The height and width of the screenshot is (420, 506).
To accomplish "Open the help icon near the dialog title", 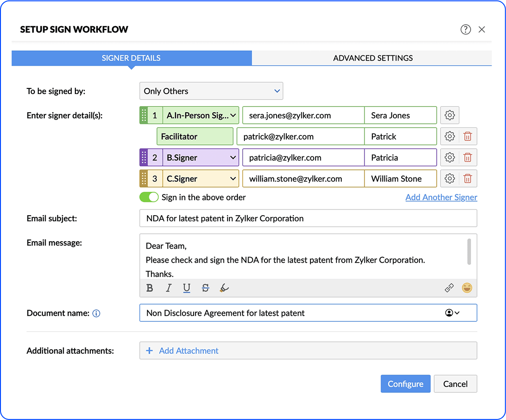I will click(466, 29).
